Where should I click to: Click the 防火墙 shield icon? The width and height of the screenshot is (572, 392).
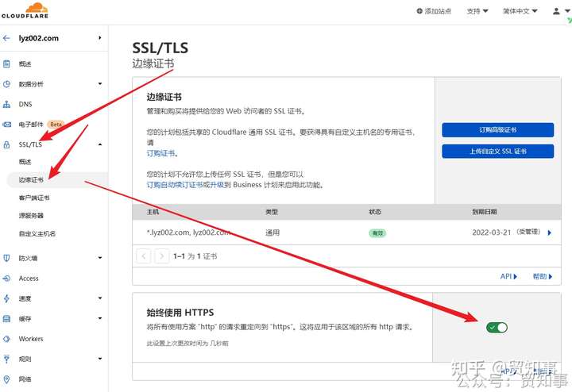6,258
